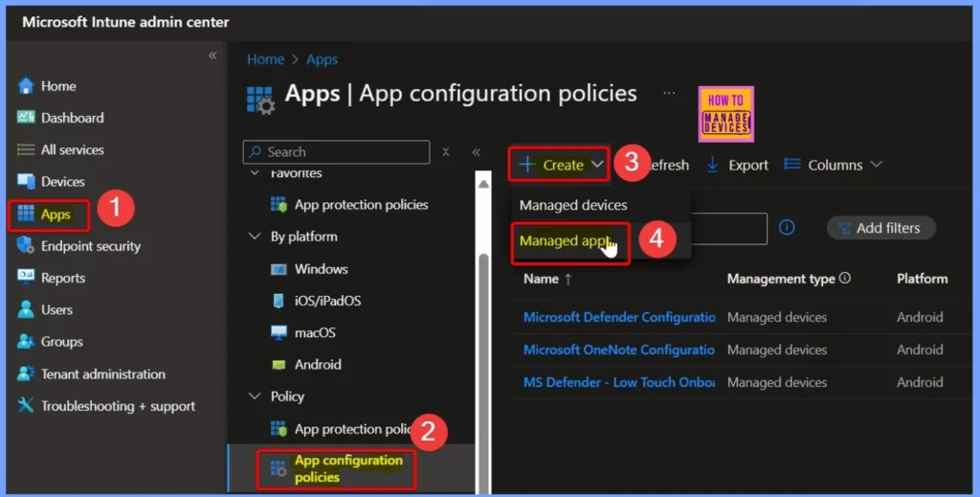This screenshot has width=980, height=497.
Task: Click the Export button label
Action: [x=748, y=165]
